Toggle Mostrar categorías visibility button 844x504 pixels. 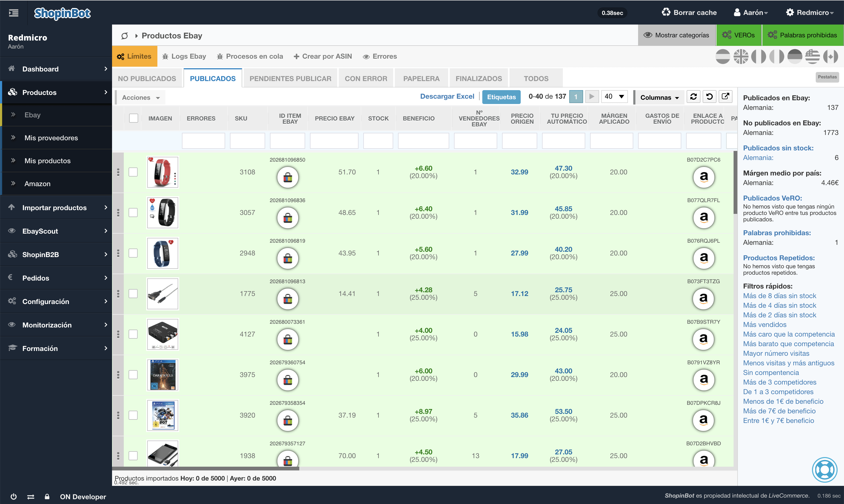coord(676,35)
